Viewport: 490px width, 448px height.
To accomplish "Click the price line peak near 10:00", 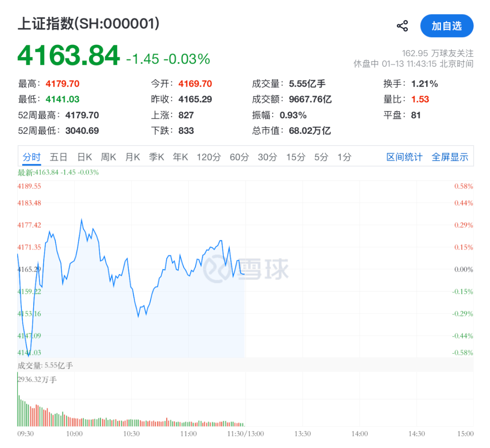I will click(x=82, y=220).
